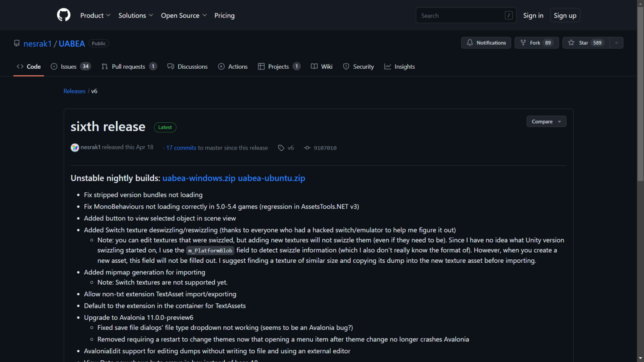Click the Star icon
This screenshot has width=644, height=362.
(x=571, y=43)
